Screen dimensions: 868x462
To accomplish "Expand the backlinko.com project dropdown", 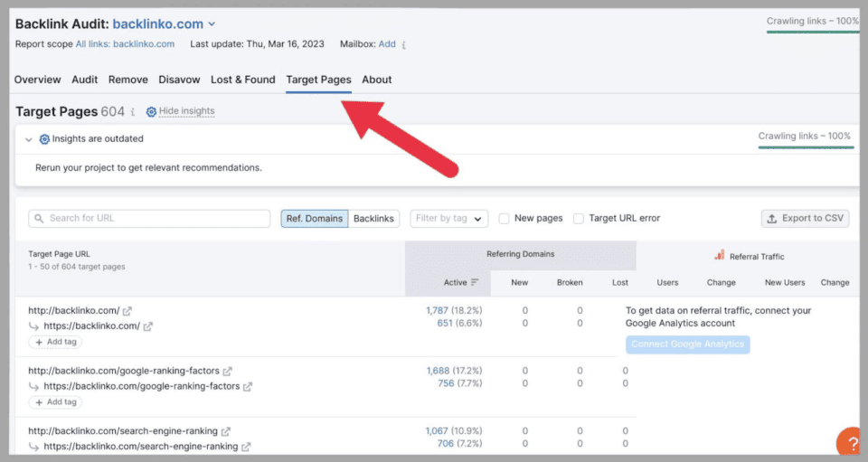I will click(x=212, y=24).
